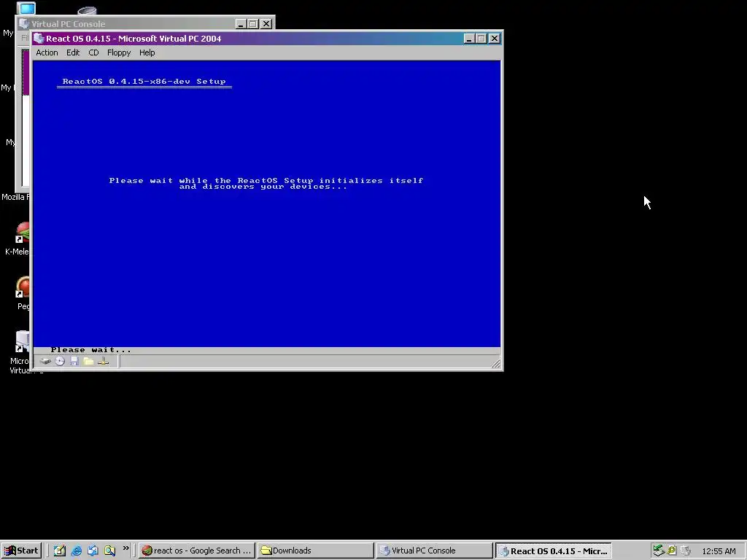
Task: Open the CD menu
Action: (x=93, y=52)
